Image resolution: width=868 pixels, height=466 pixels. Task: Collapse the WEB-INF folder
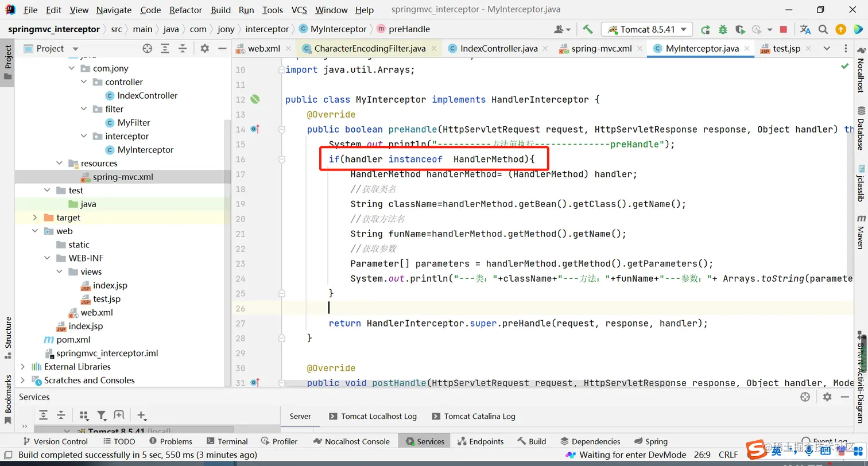[47, 258]
